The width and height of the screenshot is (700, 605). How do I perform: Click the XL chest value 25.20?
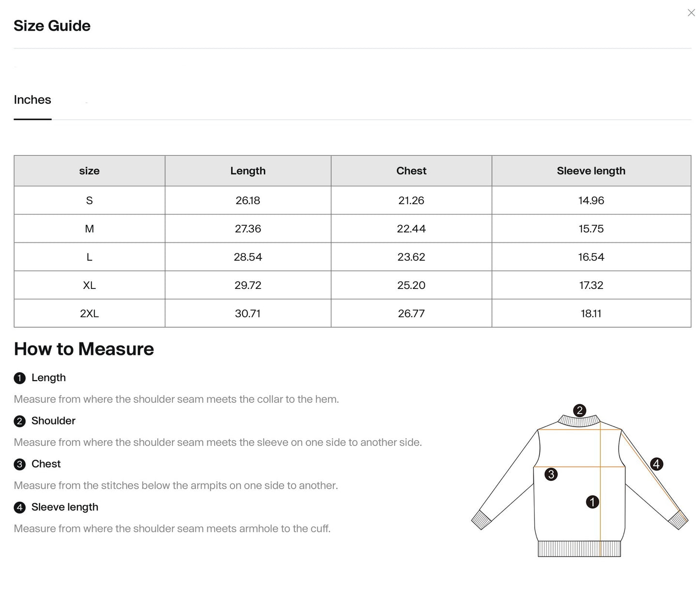[411, 285]
